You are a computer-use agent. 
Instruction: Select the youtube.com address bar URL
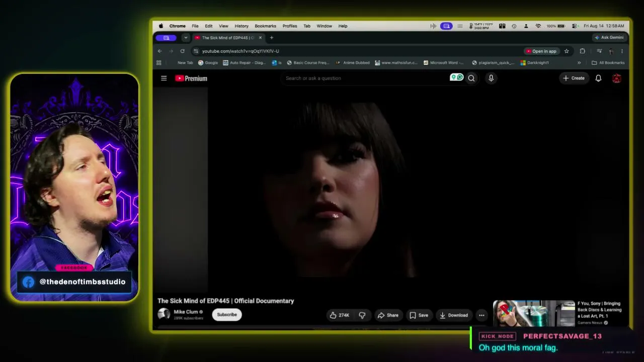click(240, 51)
